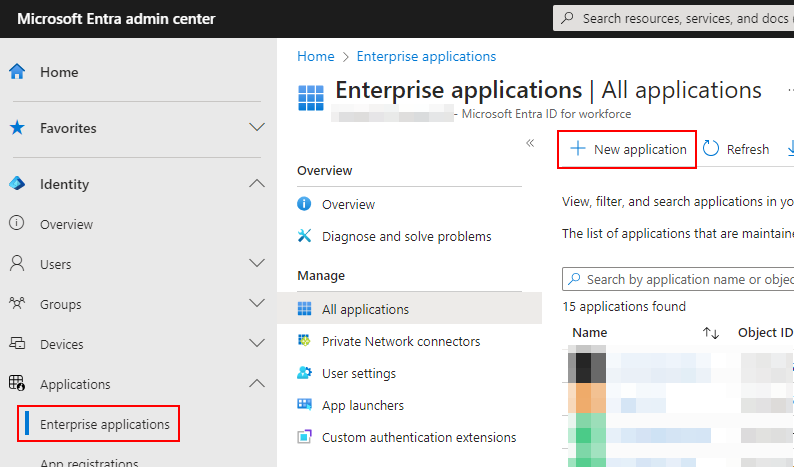Click the Diagnose and solve problems wrench icon

pyautogui.click(x=304, y=236)
